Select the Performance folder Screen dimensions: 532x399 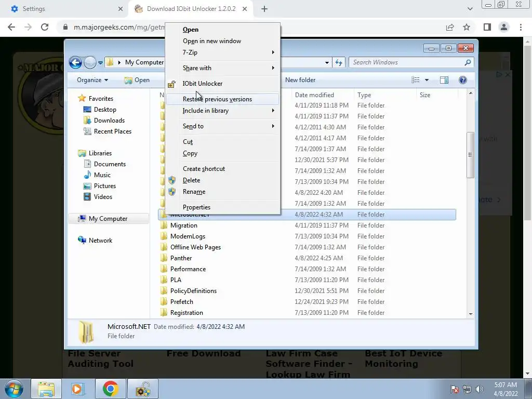pos(307,269)
